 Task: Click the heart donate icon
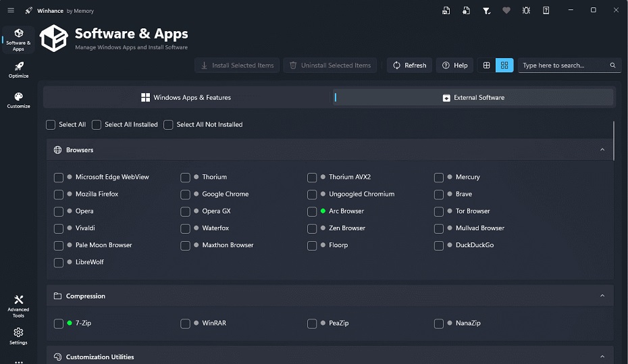tap(506, 11)
